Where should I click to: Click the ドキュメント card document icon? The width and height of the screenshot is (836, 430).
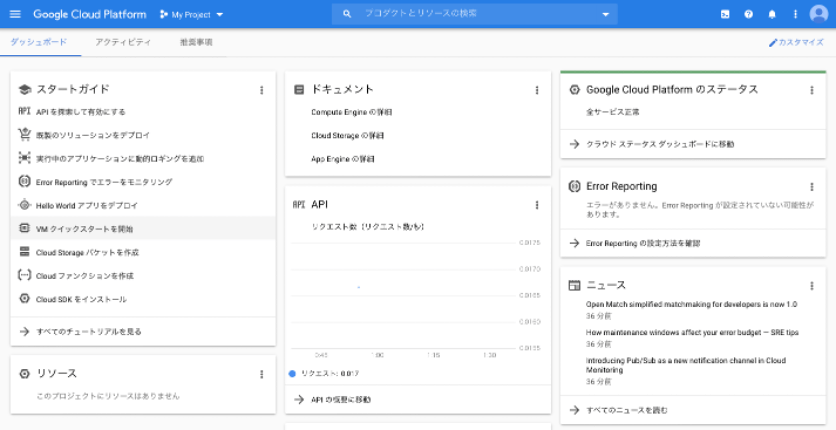pyautogui.click(x=299, y=90)
